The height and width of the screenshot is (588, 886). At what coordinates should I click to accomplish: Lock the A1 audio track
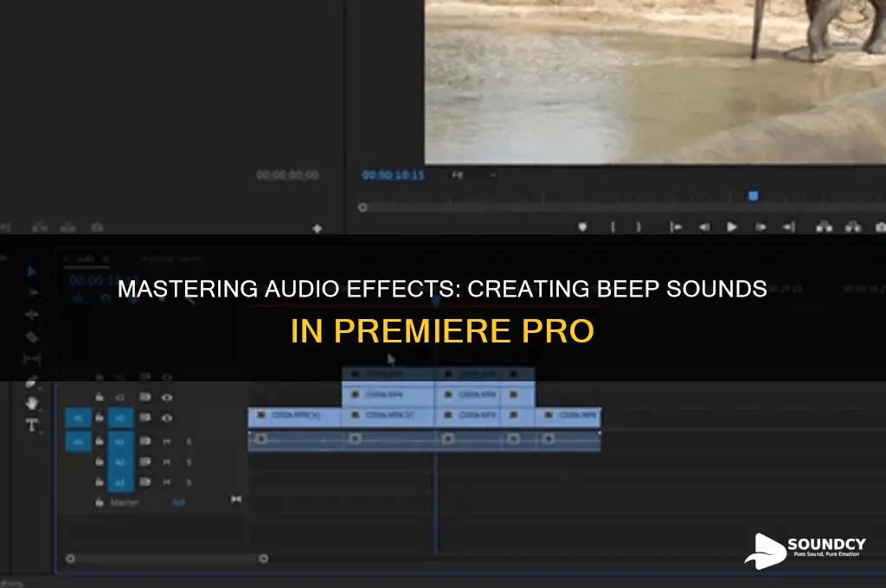[x=100, y=441]
